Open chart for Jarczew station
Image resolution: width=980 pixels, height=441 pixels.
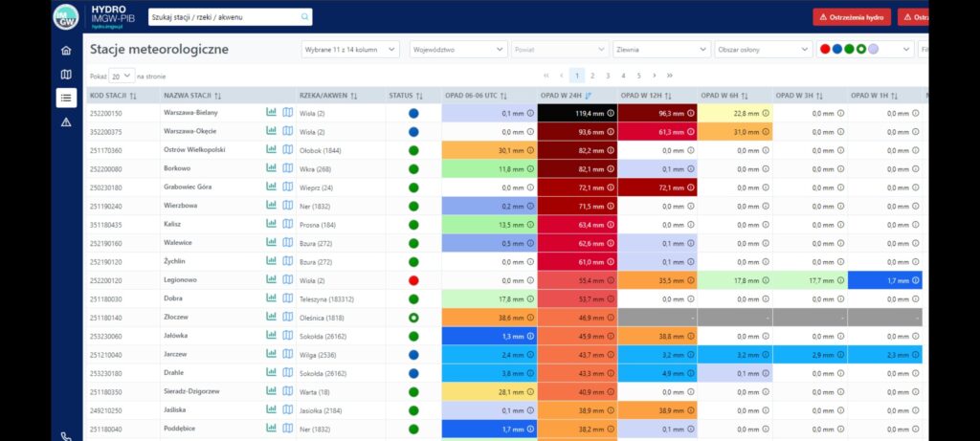click(271, 354)
